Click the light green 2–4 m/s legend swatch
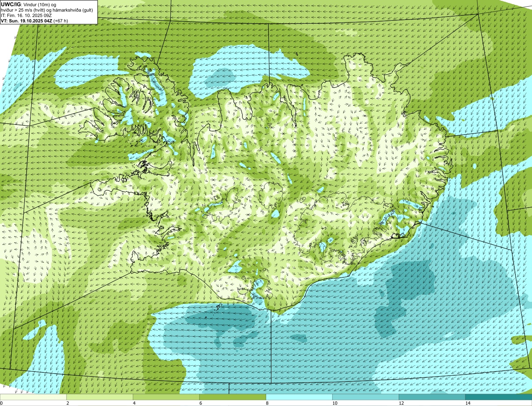This screenshot has height=406, width=532. point(100,397)
